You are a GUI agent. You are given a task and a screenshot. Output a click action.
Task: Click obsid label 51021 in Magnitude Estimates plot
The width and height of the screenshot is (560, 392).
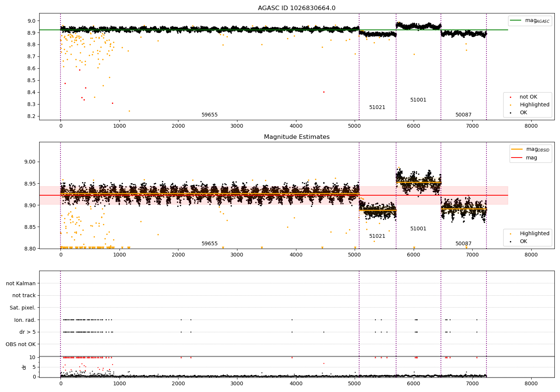pos(377,236)
